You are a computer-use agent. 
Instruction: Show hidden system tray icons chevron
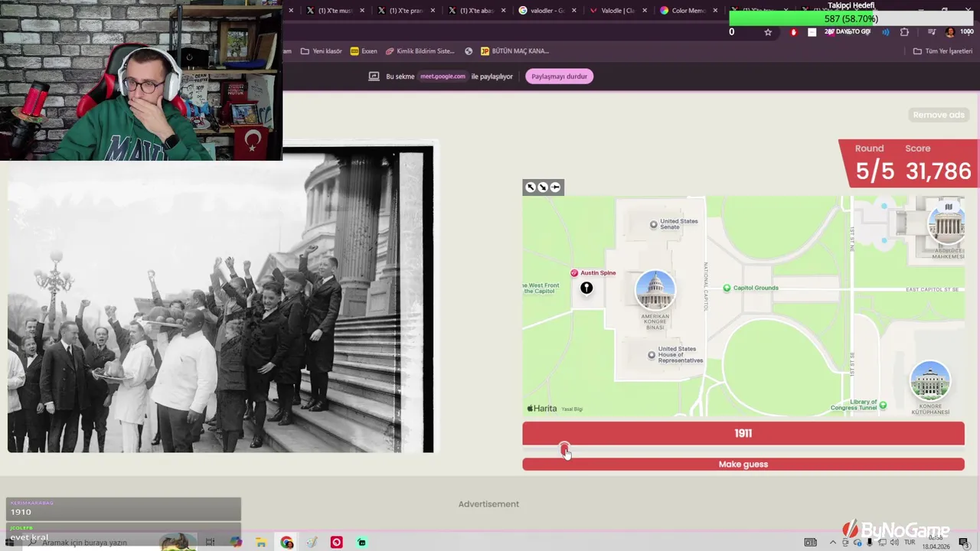[x=832, y=543]
